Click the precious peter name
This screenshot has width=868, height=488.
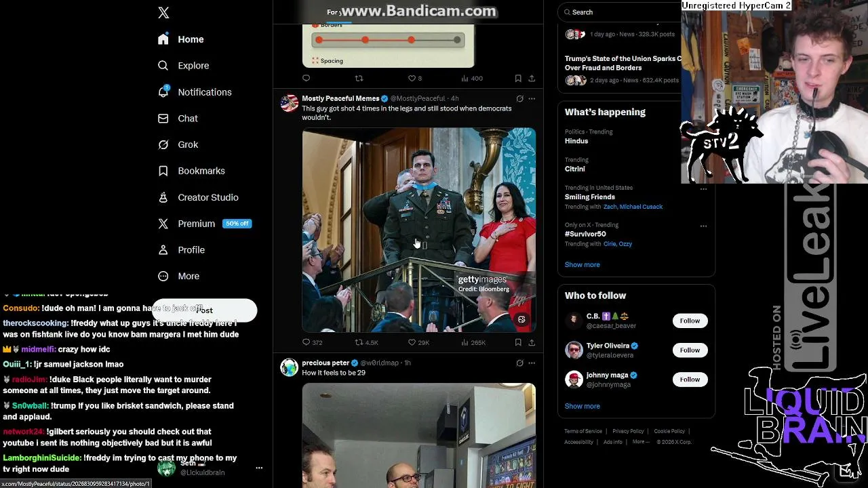(x=325, y=363)
